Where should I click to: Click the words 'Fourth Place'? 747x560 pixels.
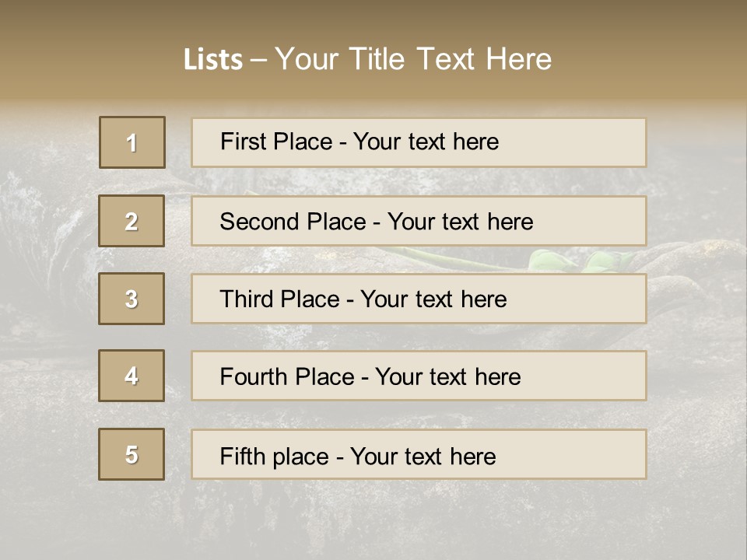[286, 377]
